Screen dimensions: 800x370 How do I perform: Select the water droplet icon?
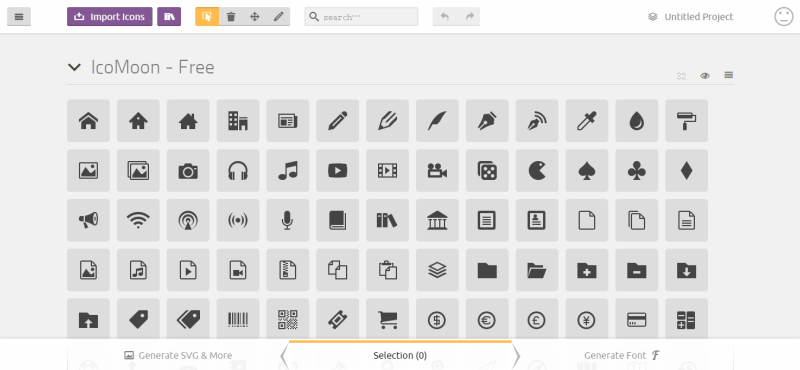[637, 120]
